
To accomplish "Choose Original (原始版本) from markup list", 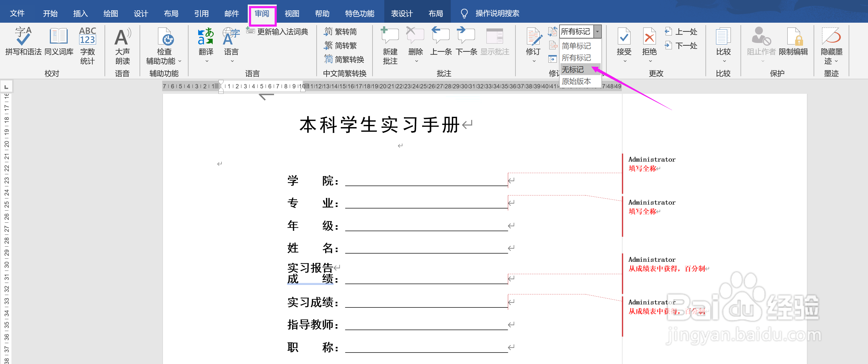I will (576, 81).
